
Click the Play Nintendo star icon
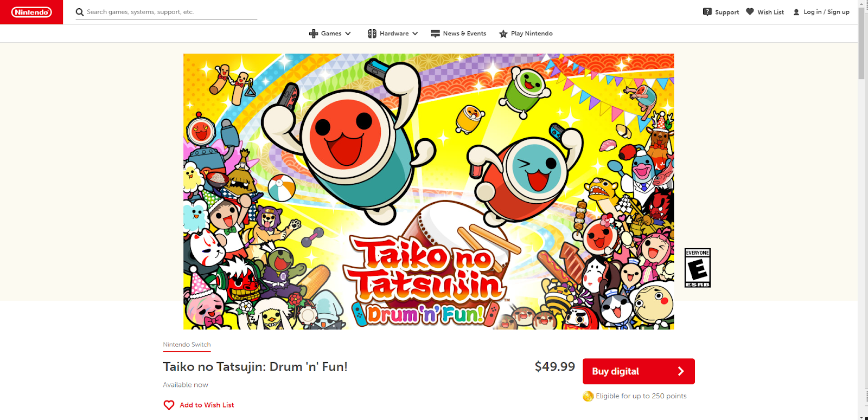click(x=503, y=34)
